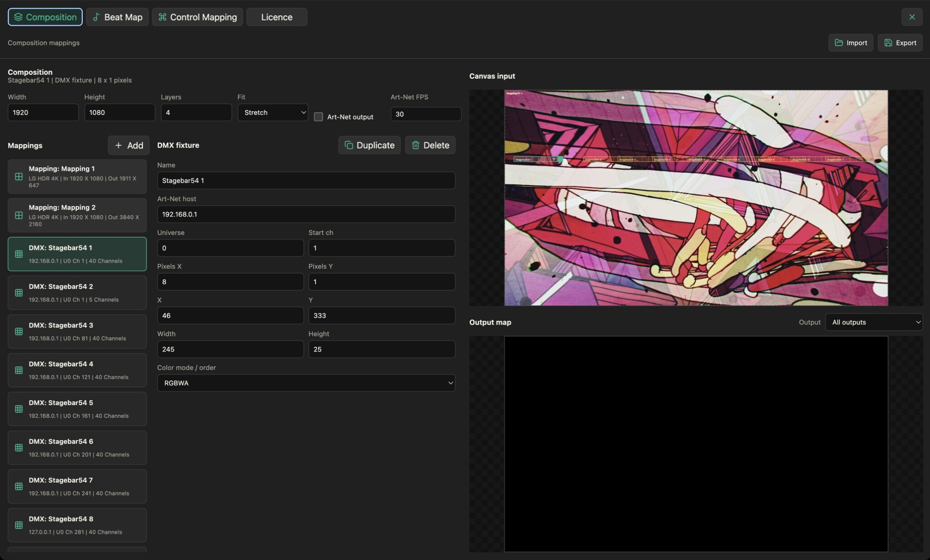Click the command icon on Control Mapping
930x560 pixels.
[x=162, y=17]
